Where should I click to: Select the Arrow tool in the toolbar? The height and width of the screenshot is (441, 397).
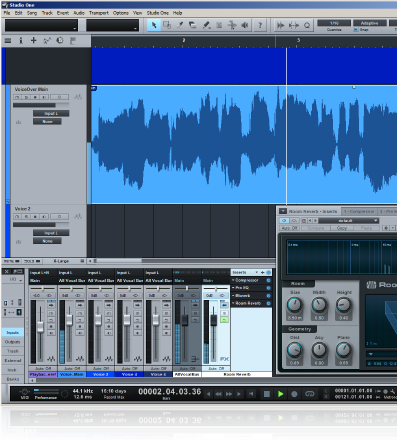coord(154,25)
